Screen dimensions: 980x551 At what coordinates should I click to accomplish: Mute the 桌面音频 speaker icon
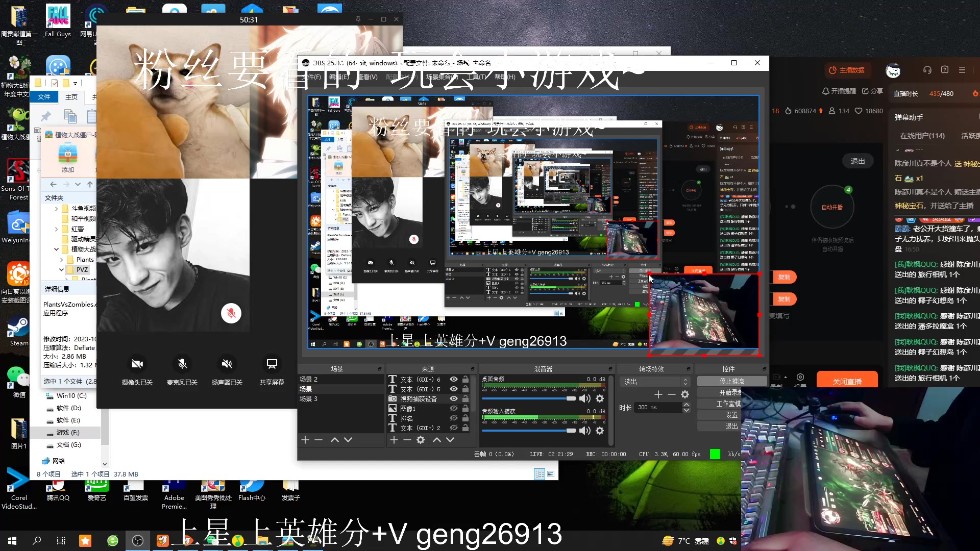585,398
